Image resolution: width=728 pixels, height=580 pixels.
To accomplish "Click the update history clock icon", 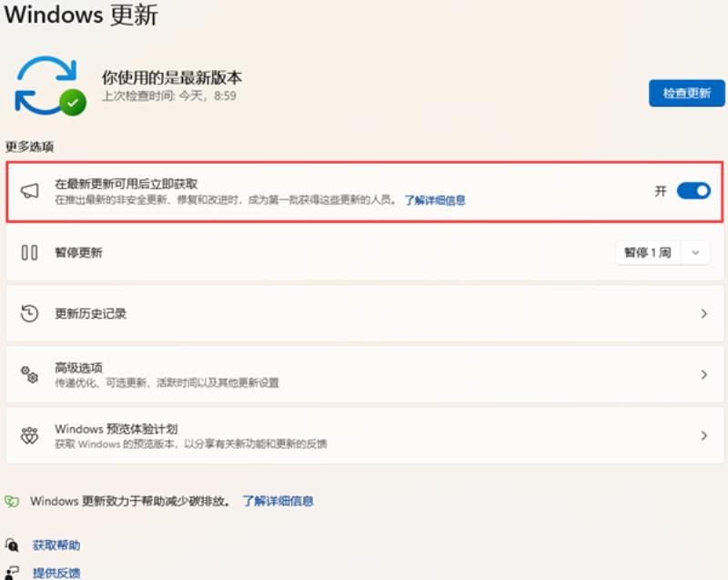I will coord(29,313).
